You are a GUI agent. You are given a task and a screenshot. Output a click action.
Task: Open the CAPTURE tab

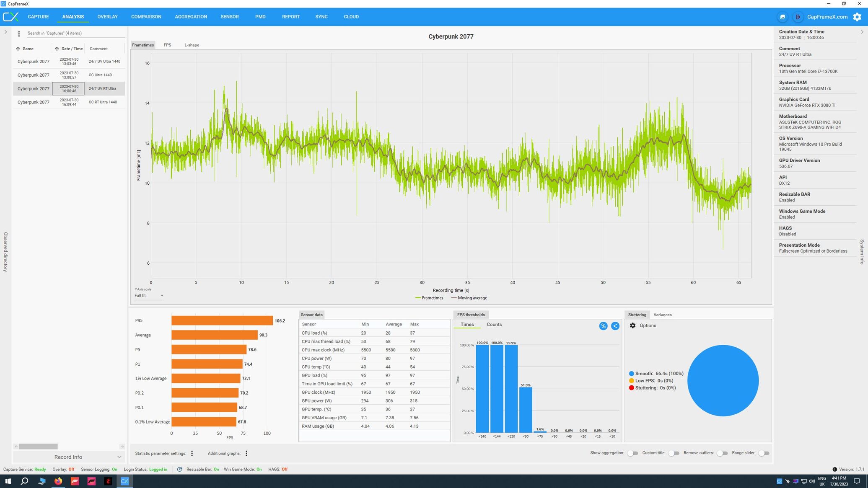coord(38,17)
